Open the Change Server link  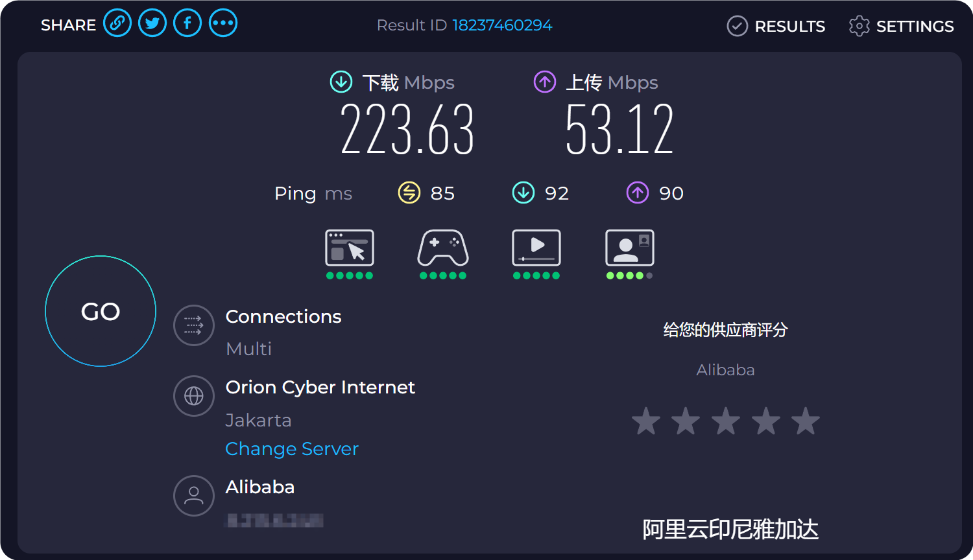click(292, 449)
